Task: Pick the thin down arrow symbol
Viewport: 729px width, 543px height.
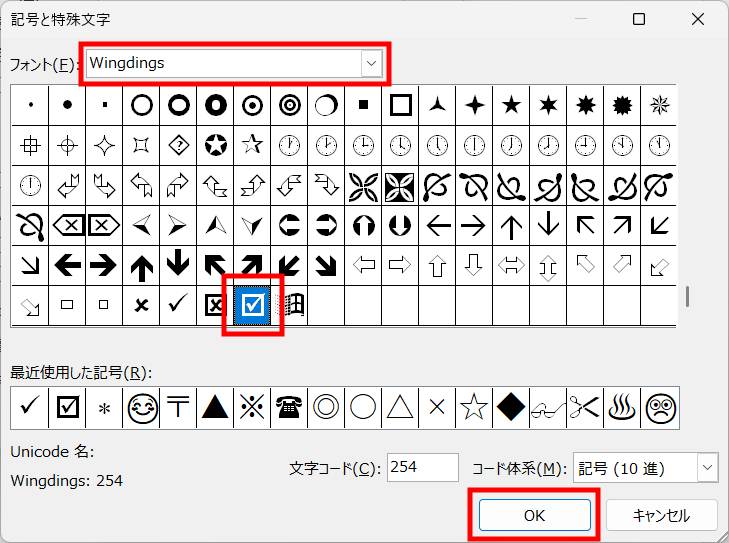Action: tap(548, 226)
